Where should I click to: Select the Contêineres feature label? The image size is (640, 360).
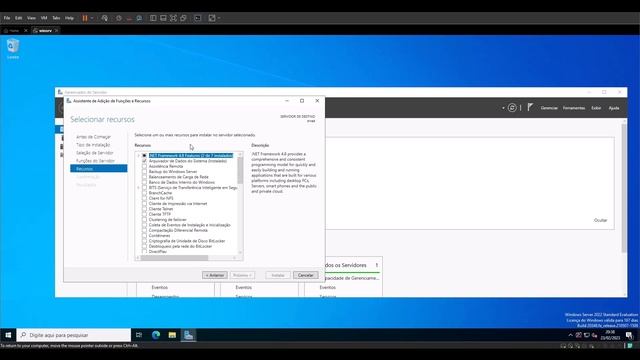coord(159,236)
